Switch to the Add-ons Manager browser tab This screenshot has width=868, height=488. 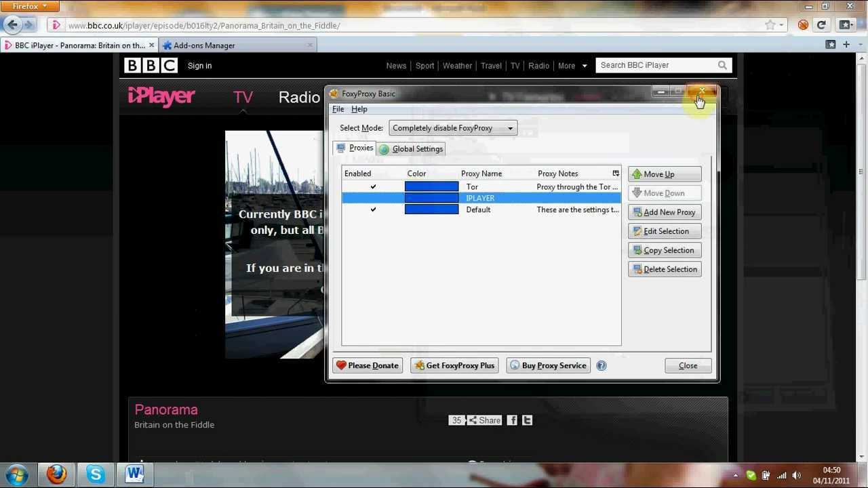237,45
